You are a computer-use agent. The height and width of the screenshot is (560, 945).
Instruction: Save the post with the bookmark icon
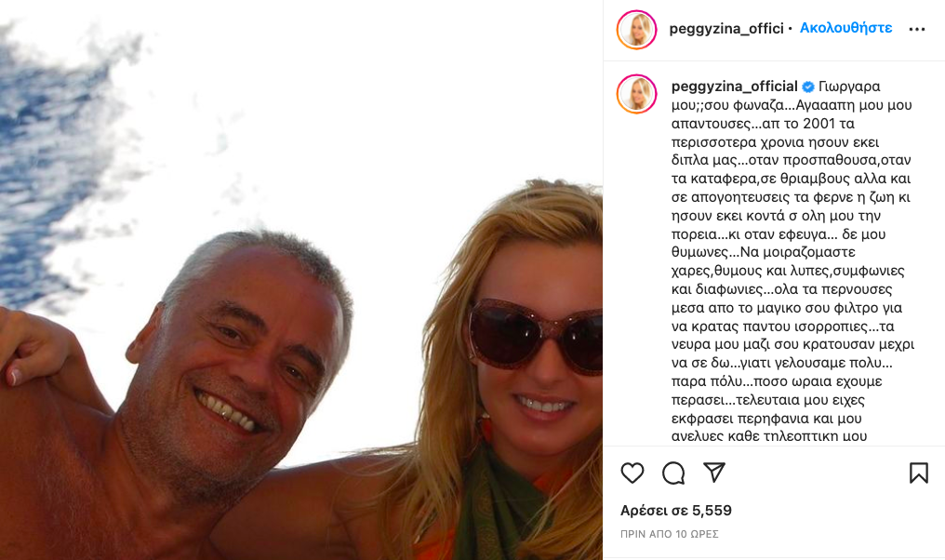click(918, 473)
